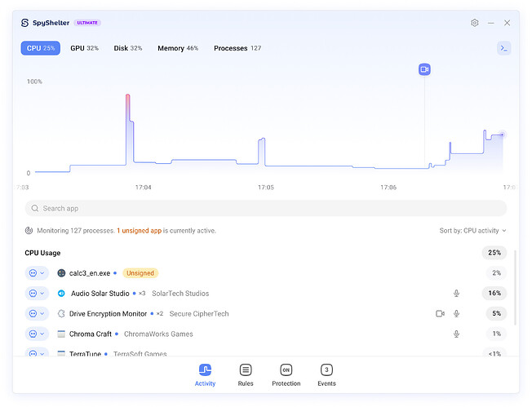Image resolution: width=532 pixels, height=407 pixels.
Task: Click the '1 unsigned app' link
Action: click(x=139, y=231)
